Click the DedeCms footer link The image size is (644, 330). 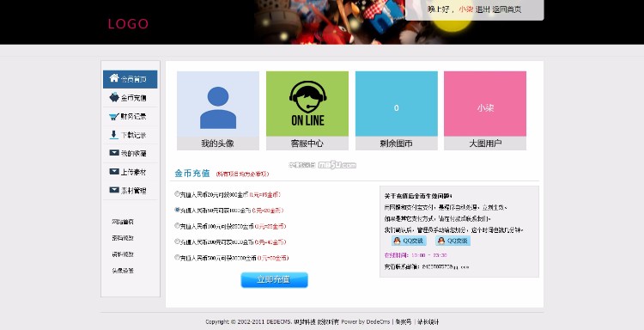point(378,321)
